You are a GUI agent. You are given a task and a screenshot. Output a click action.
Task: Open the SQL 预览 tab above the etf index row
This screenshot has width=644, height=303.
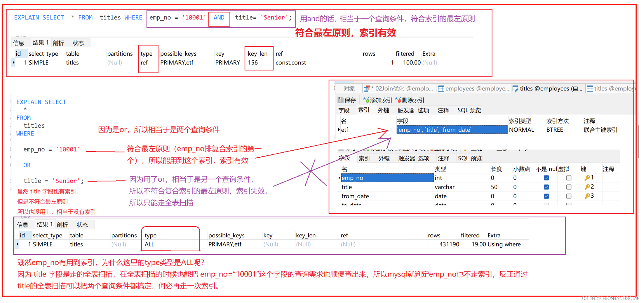point(469,110)
